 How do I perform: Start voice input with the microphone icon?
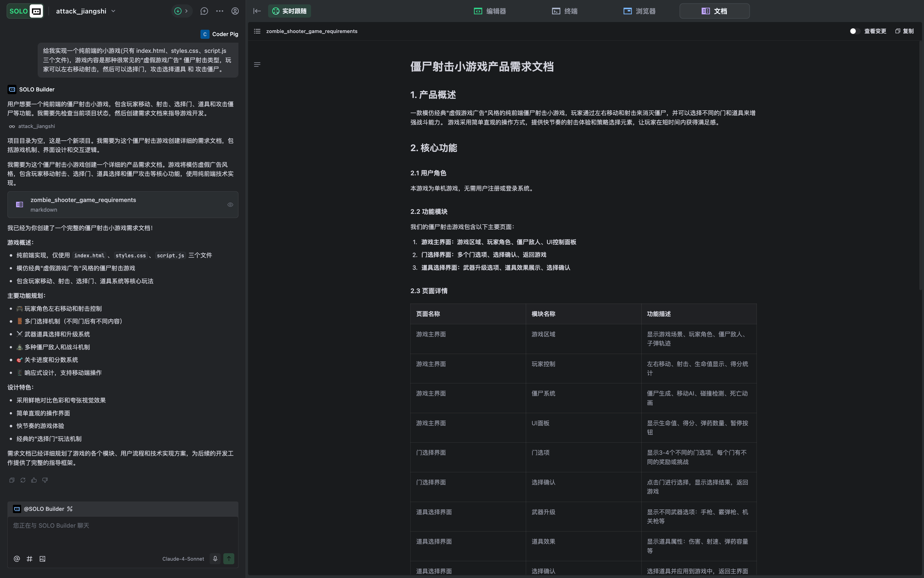pos(215,559)
